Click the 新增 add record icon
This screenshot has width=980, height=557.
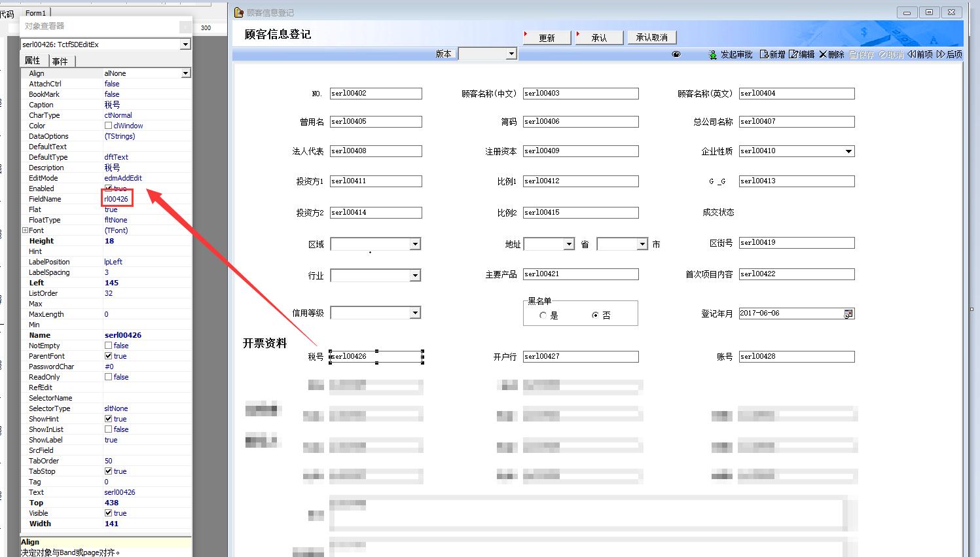(x=763, y=54)
